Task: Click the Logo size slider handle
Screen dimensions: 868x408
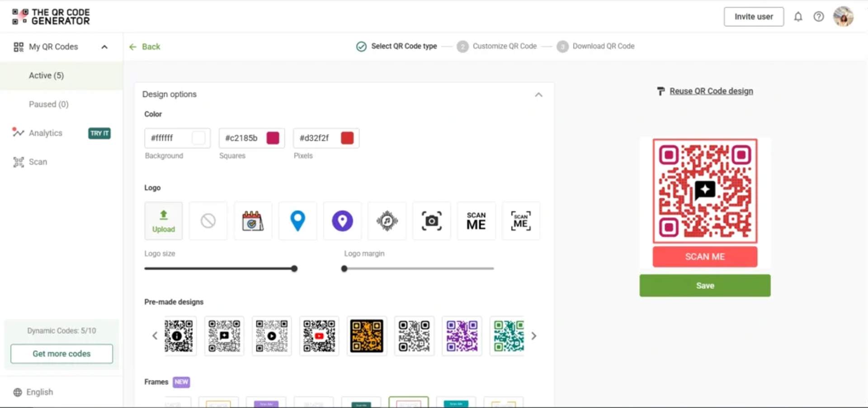Action: [x=294, y=269]
